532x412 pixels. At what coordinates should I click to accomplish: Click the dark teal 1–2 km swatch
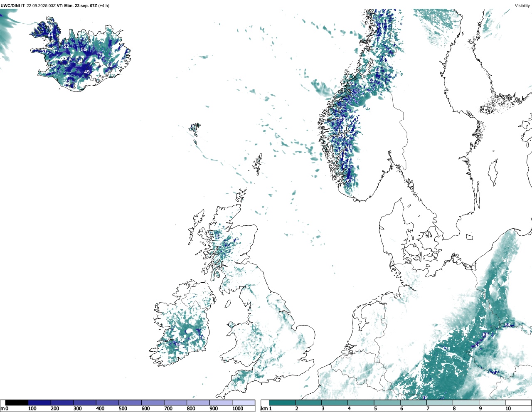tap(282, 403)
